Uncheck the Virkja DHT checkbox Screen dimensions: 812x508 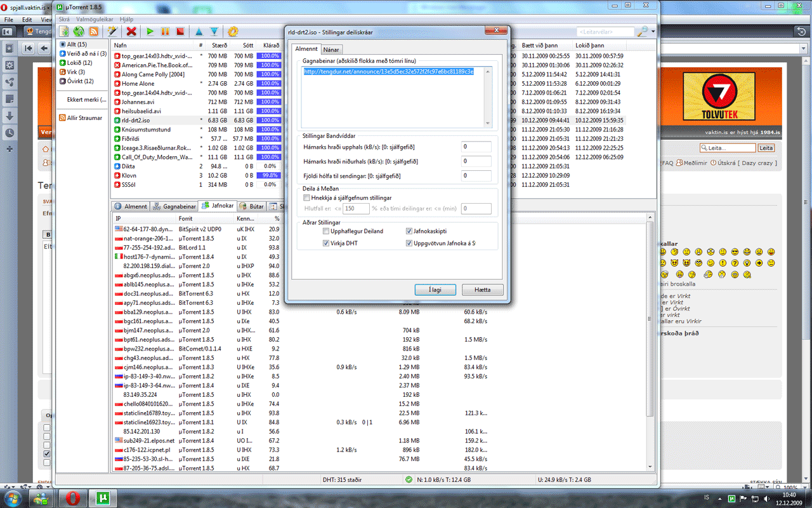325,243
